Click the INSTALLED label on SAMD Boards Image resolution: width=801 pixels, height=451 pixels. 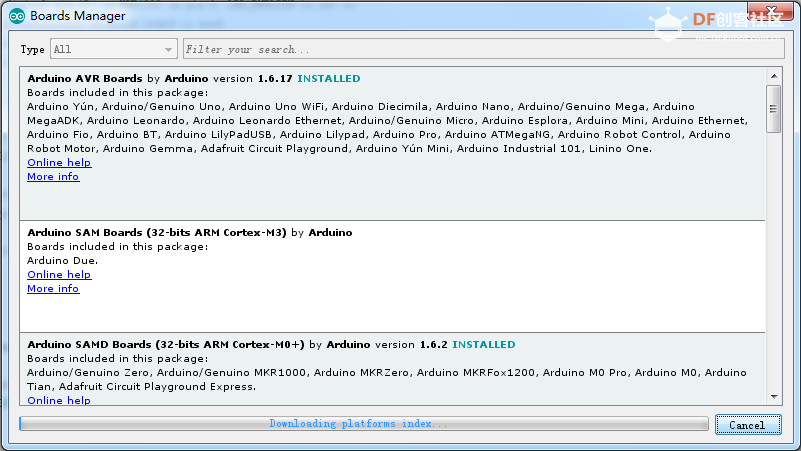coord(484,345)
